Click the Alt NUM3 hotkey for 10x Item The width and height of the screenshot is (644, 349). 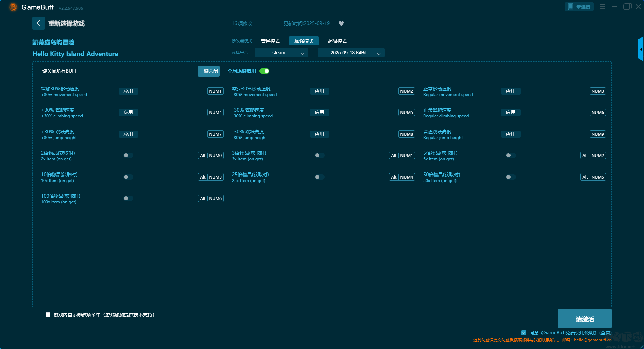[211, 177]
